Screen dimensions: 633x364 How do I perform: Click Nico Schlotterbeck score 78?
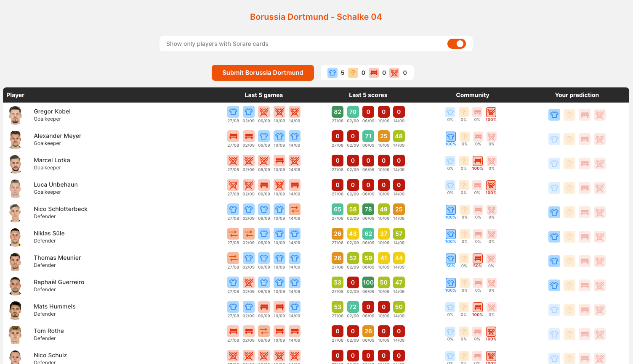tap(368, 209)
